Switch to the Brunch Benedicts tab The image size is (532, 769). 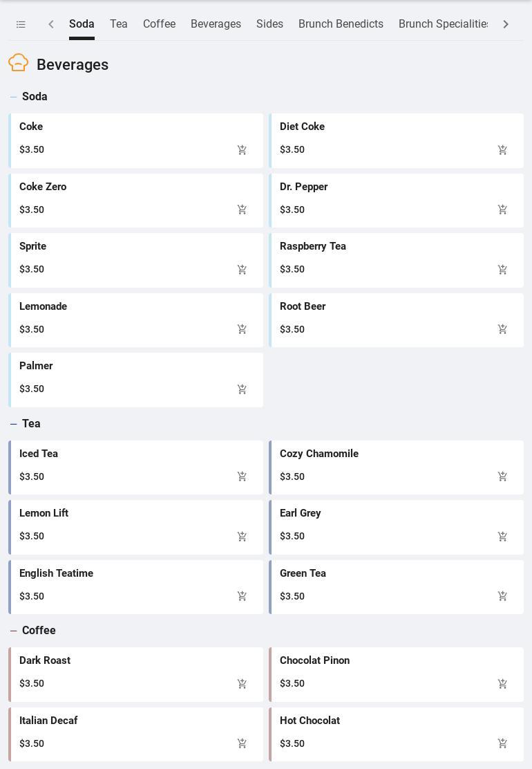point(341,24)
